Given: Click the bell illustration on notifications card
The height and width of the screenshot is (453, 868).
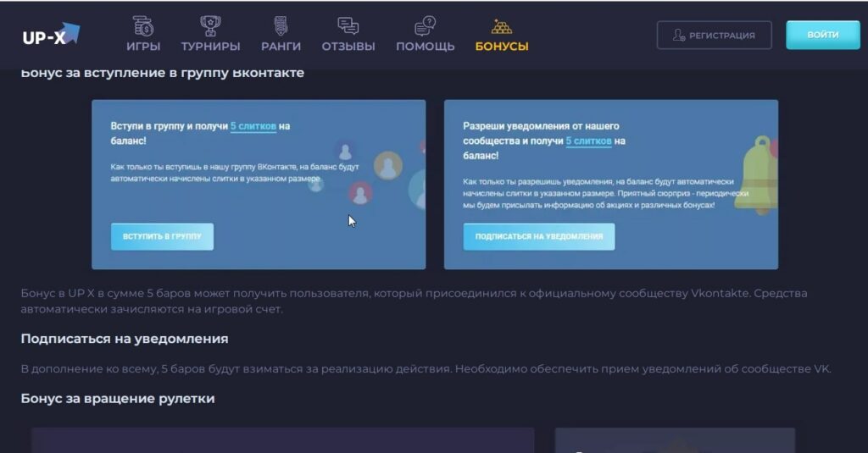Looking at the screenshot, I should (x=758, y=174).
